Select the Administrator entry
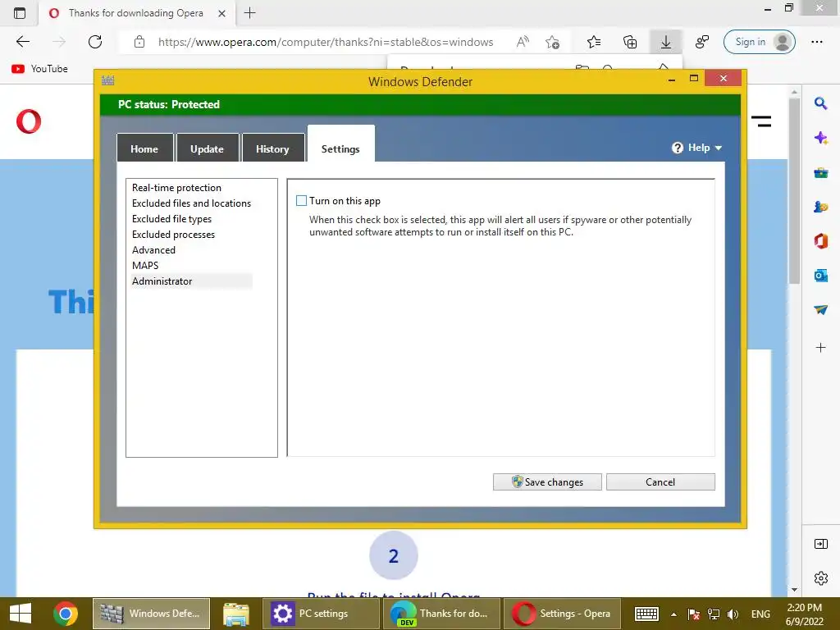The image size is (840, 630). (191, 281)
